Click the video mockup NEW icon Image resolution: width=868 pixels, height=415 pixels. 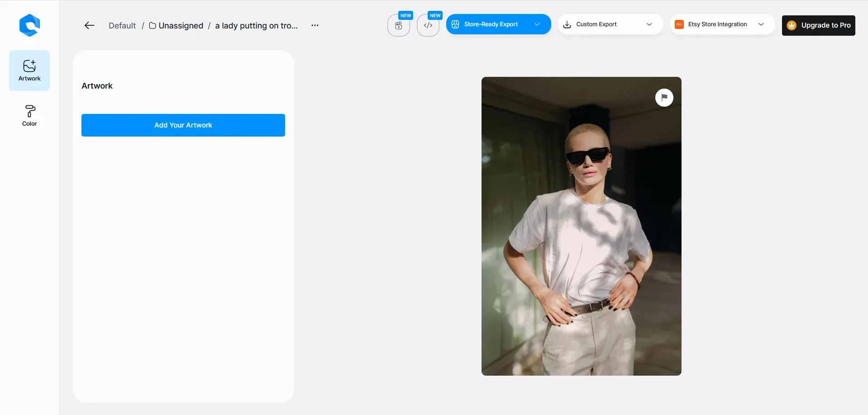[398, 26]
